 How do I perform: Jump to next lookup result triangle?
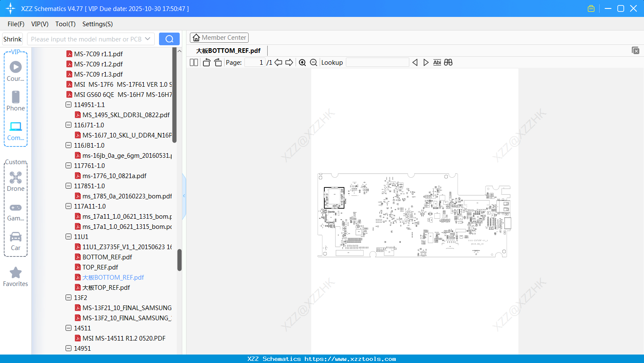pyautogui.click(x=426, y=63)
